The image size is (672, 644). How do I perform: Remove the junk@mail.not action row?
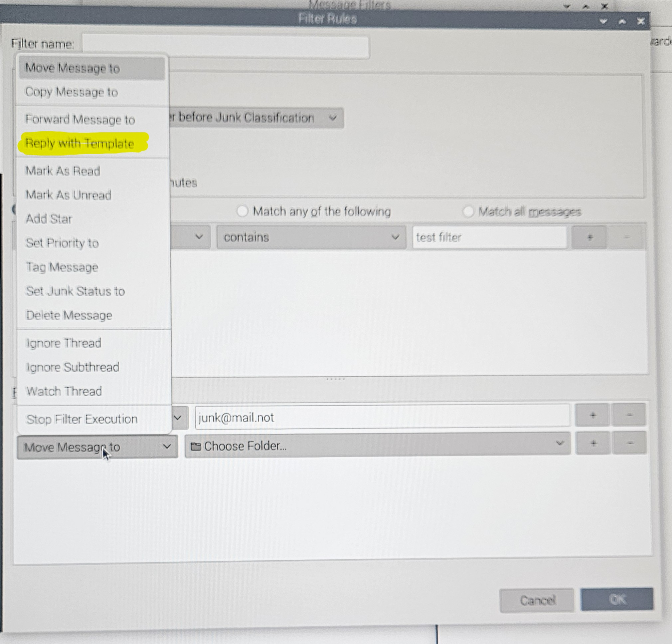point(629,415)
